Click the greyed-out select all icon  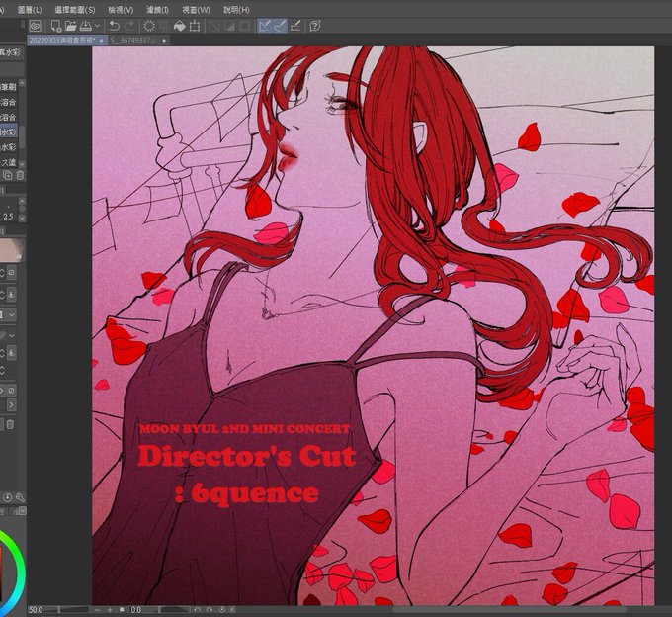click(x=214, y=26)
